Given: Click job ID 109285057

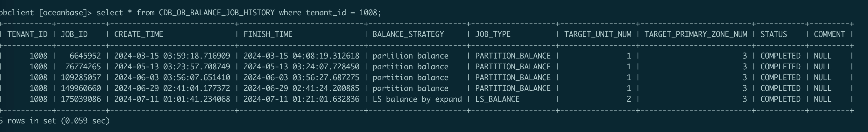Looking at the screenshot, I should [81, 77].
